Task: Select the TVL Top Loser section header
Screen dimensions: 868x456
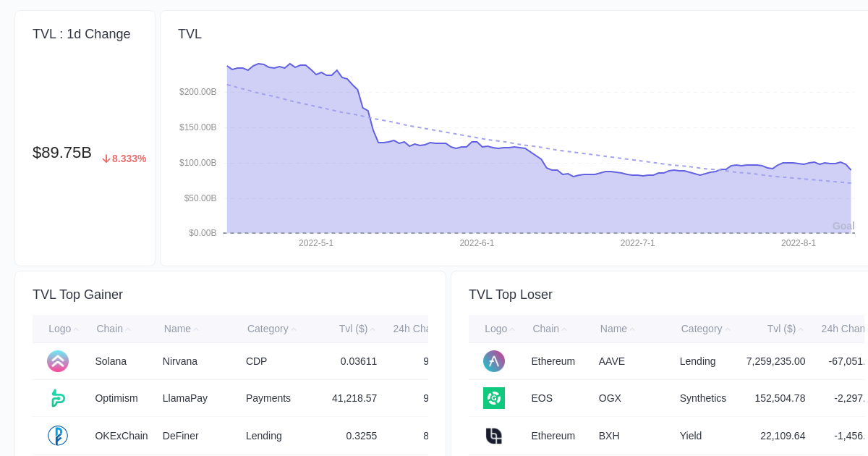Action: click(x=511, y=295)
